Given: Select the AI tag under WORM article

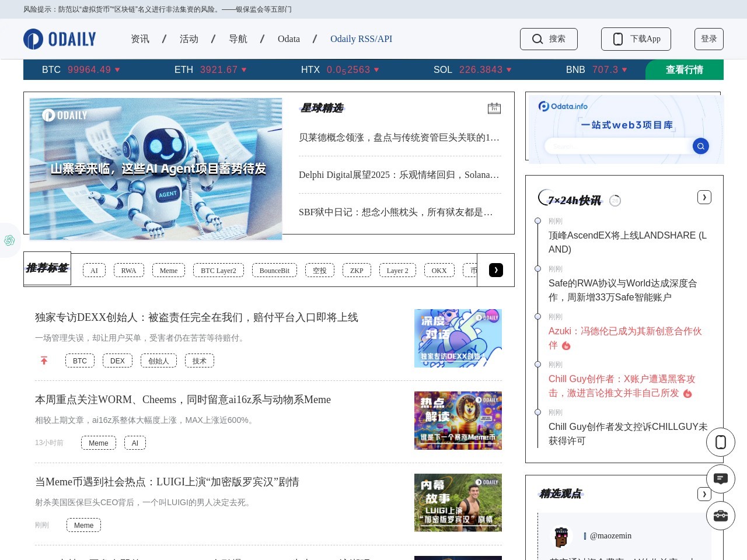Looking at the screenshot, I should tap(135, 443).
